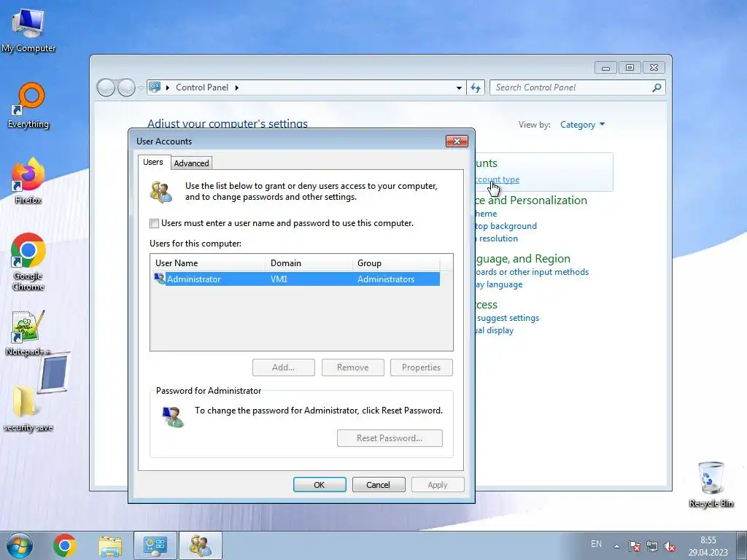Click the VM1 domain cell

point(279,279)
